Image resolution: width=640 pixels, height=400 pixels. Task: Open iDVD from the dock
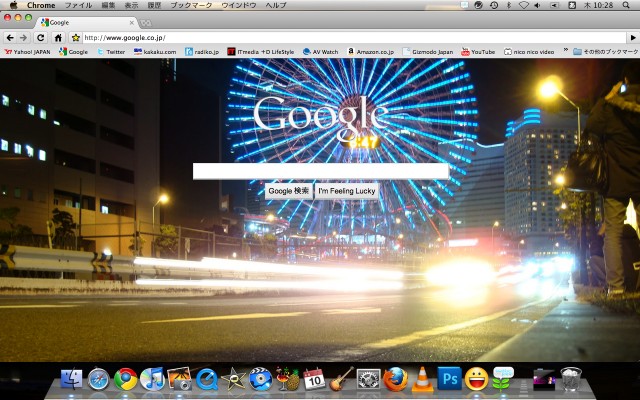261,379
